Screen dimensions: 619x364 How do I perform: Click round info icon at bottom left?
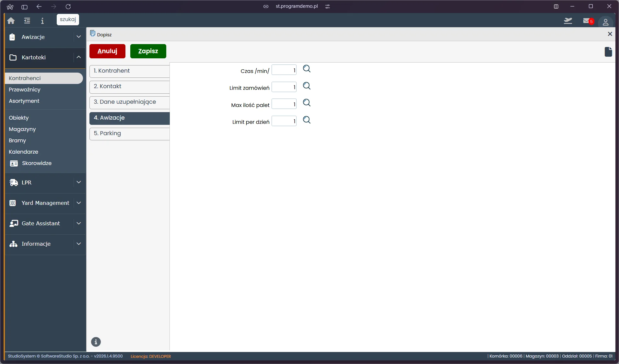point(96,342)
